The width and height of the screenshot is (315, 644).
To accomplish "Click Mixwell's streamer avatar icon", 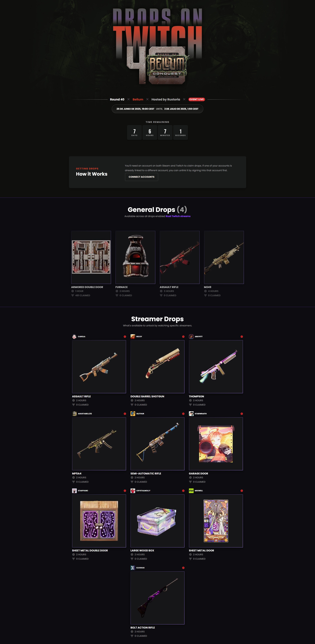I will (x=191, y=491).
